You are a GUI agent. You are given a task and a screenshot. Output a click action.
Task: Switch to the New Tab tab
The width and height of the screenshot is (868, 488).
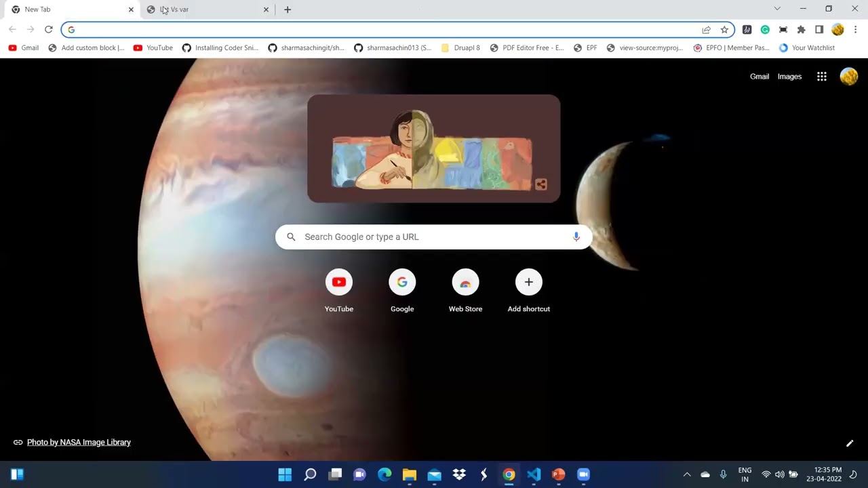click(71, 9)
